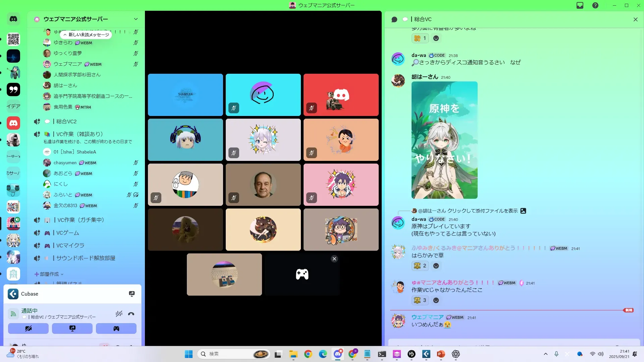Expand the 部屋作成 category
Screen dimensions: 644x362
pos(49,274)
